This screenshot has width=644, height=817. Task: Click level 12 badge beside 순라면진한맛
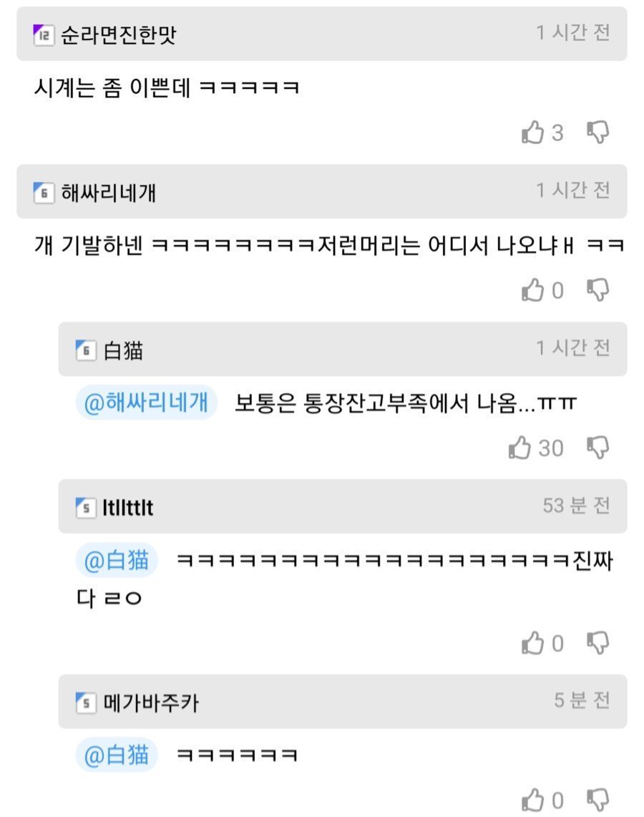pos(44,34)
